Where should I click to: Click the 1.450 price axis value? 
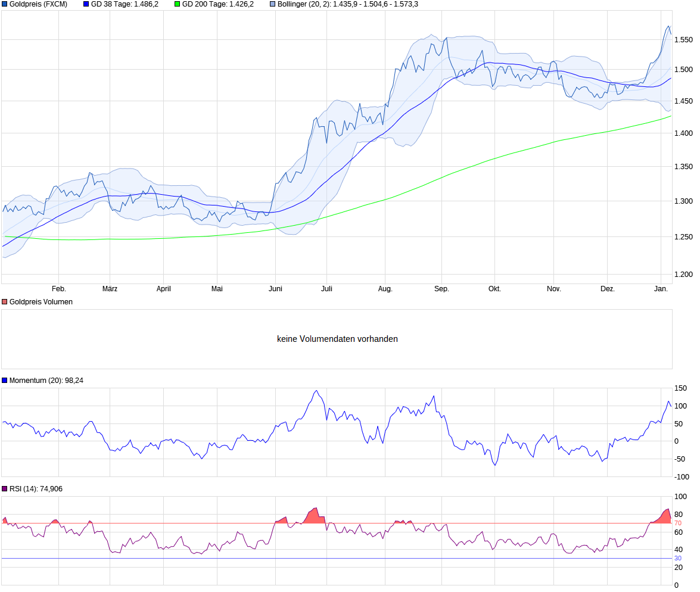click(683, 101)
